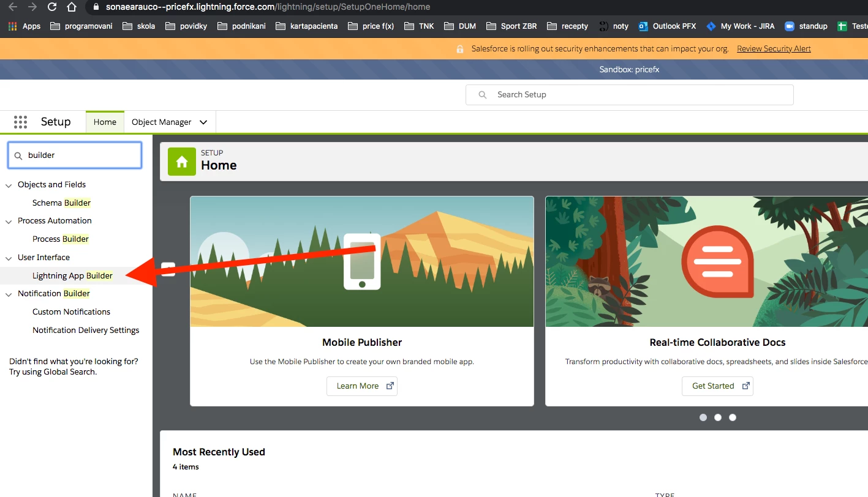The image size is (868, 497).
Task: Click the magnifier icon in Search Setup field
Action: [x=482, y=95]
